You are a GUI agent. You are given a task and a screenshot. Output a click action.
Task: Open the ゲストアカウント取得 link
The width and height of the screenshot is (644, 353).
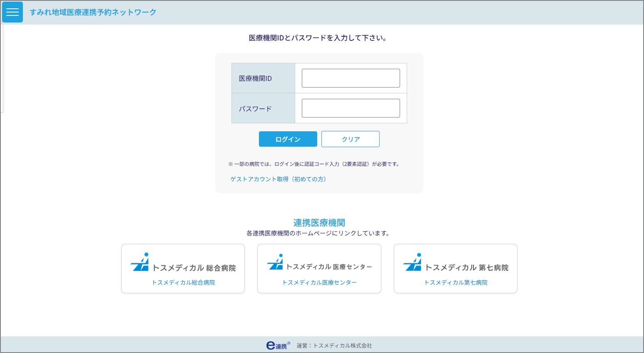pyautogui.click(x=278, y=179)
